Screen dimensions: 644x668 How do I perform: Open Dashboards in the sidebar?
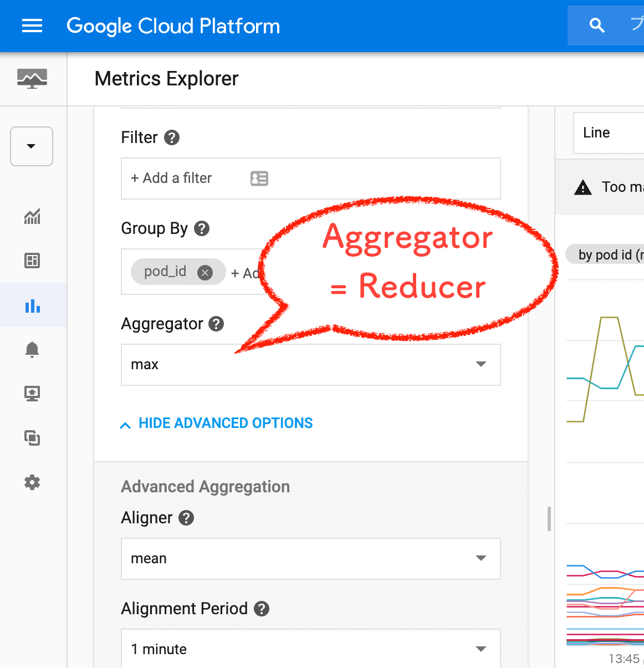click(x=32, y=261)
